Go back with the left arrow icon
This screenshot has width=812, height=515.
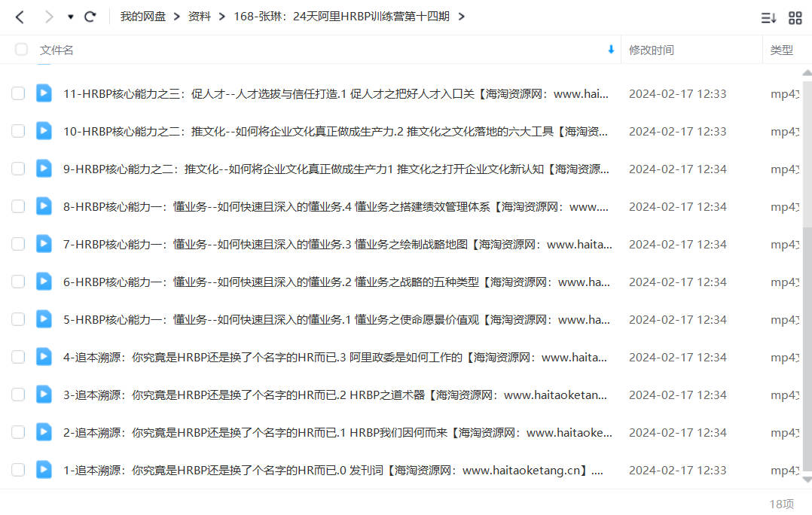20,17
